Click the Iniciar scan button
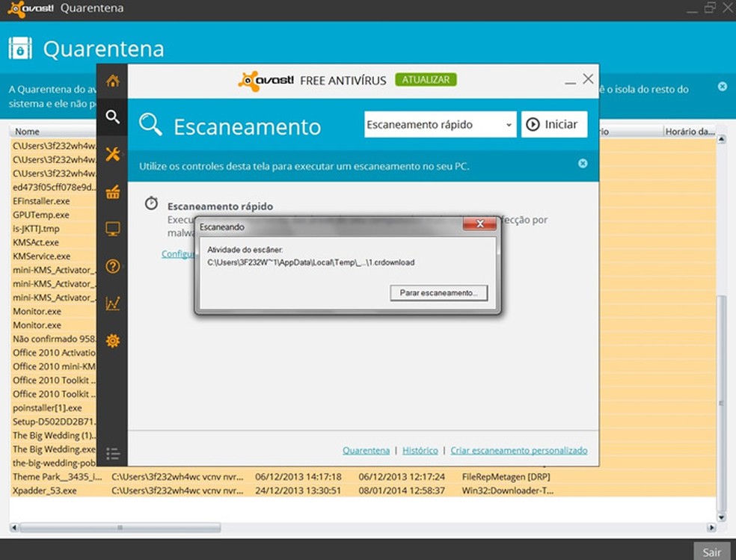 (x=554, y=124)
